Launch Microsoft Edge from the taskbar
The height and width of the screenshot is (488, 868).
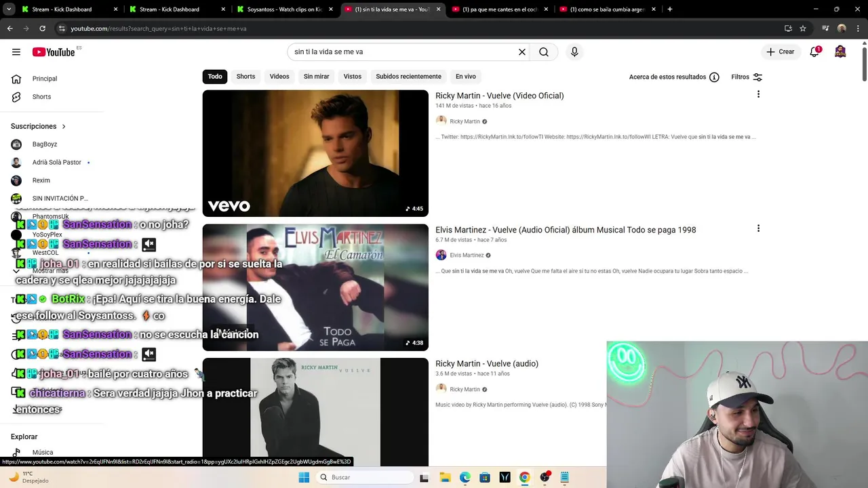[x=465, y=477]
